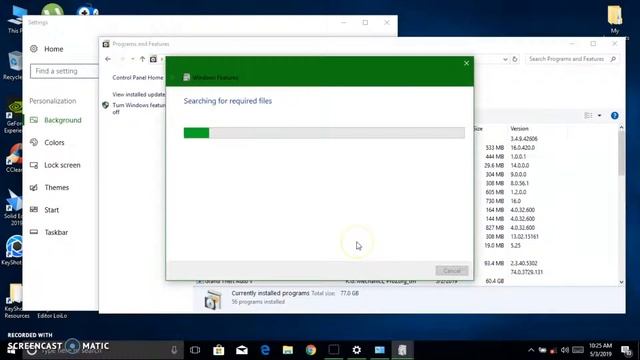Launch Microsoft Edge from the taskbar
Image resolution: width=640 pixels, height=360 pixels.
click(x=265, y=350)
